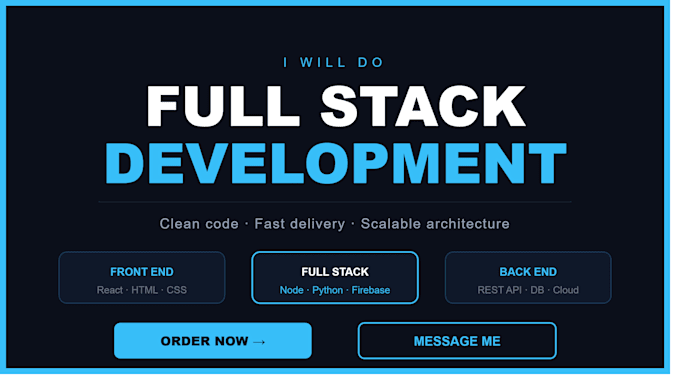This screenshot has height=384, width=680.
Task: Select the FULL STACK card
Action: (335, 277)
